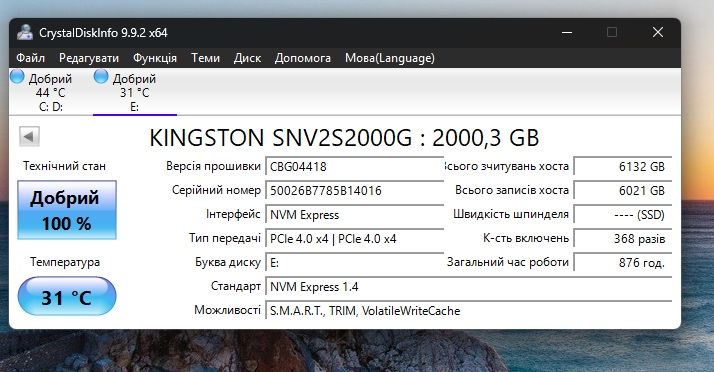Click the drive letter field E:

pos(354,263)
